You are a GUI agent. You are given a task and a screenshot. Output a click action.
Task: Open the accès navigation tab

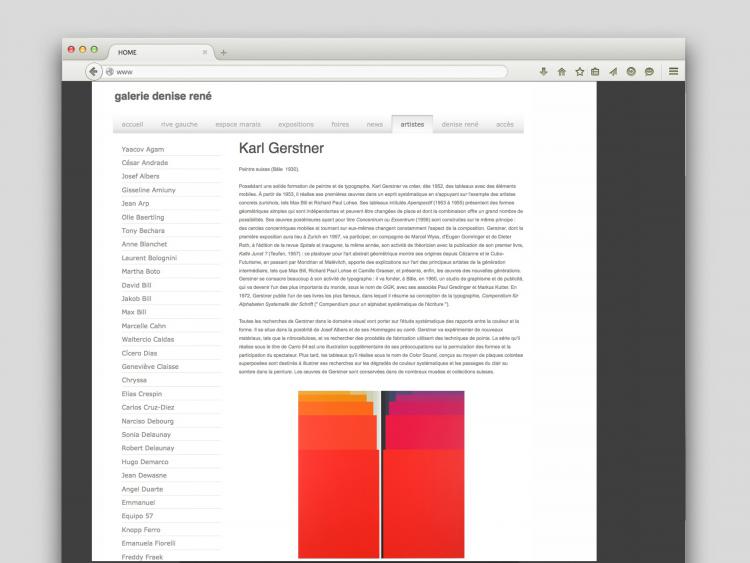(x=505, y=124)
